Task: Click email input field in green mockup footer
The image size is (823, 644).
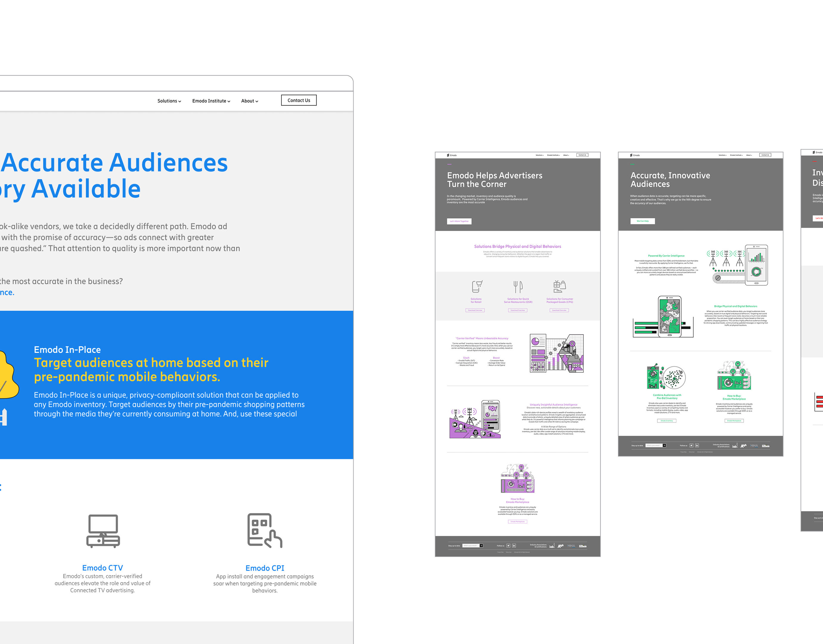Action: (x=654, y=446)
